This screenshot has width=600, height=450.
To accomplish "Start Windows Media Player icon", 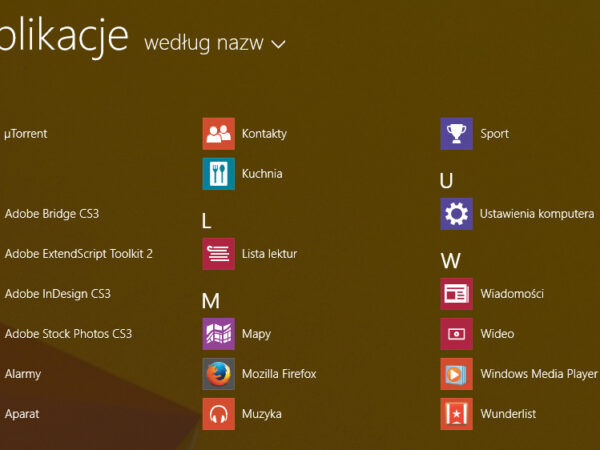I will click(456, 374).
